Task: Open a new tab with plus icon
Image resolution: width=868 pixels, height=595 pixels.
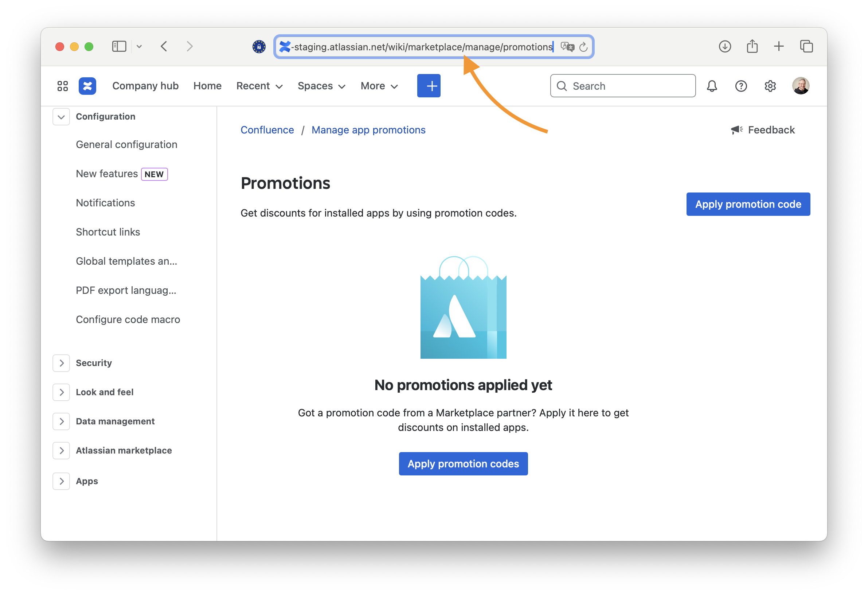Action: click(x=779, y=46)
